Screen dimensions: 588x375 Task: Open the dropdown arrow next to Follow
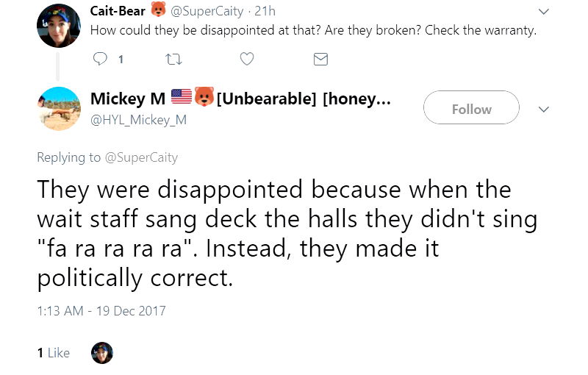pyautogui.click(x=544, y=109)
